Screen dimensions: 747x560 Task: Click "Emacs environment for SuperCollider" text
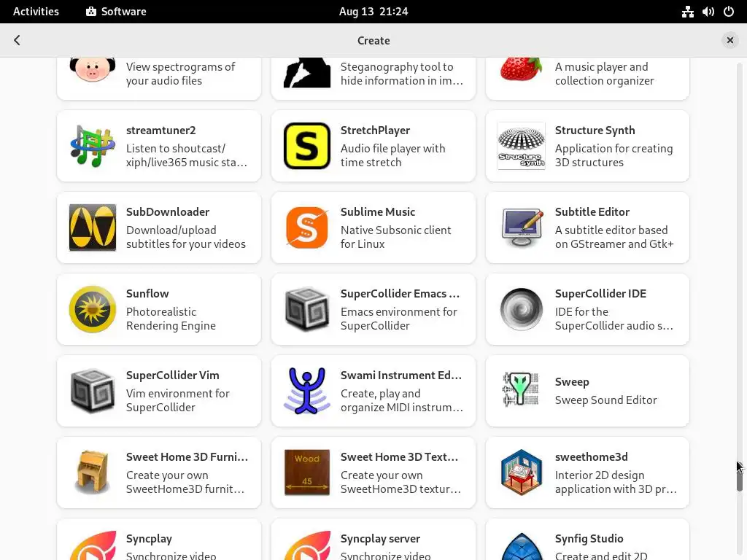399,319
